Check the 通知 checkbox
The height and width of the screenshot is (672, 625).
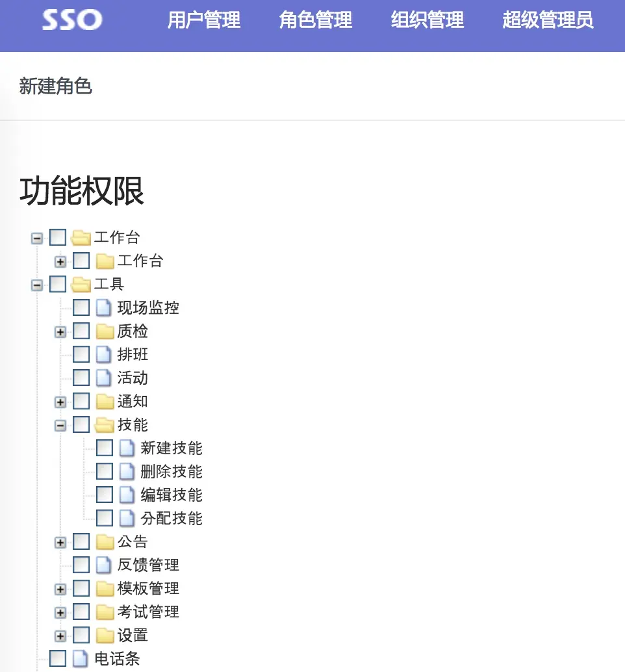pos(81,401)
